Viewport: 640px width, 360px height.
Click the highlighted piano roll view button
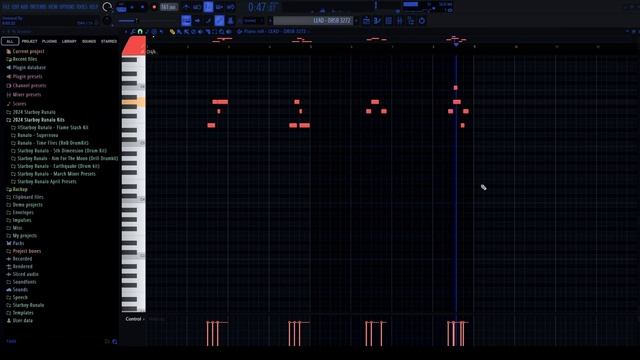click(x=186, y=20)
